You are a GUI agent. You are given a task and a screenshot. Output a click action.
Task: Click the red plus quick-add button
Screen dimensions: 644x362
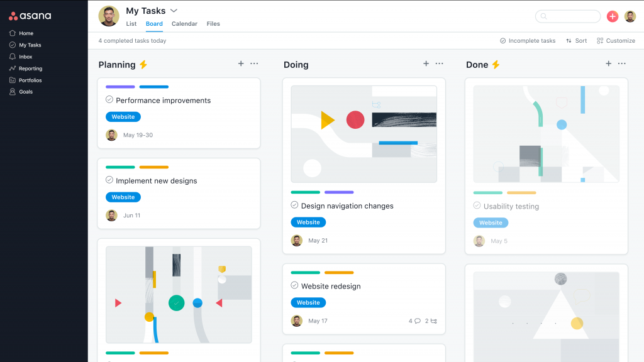click(612, 16)
